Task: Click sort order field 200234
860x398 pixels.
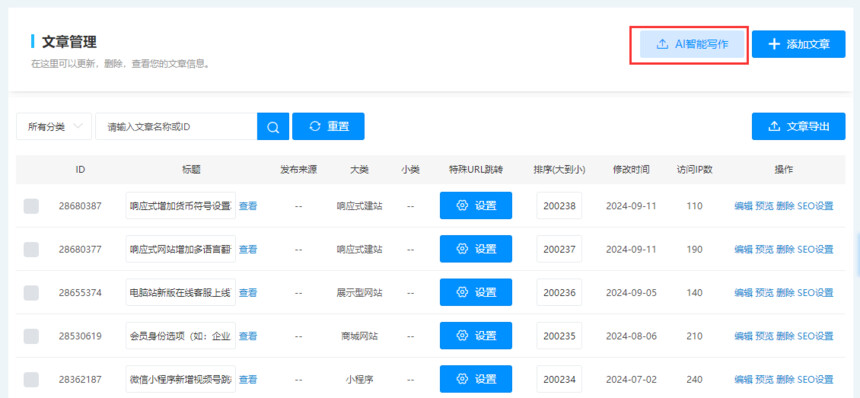Action: 559,379
